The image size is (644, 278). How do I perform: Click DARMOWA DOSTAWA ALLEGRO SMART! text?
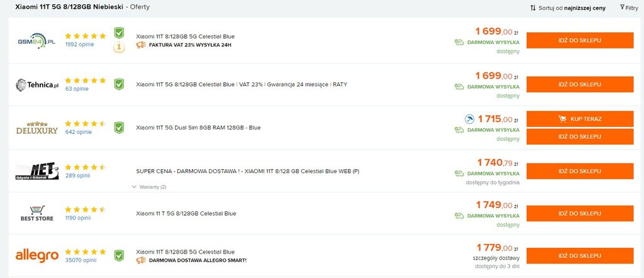[x=197, y=260]
